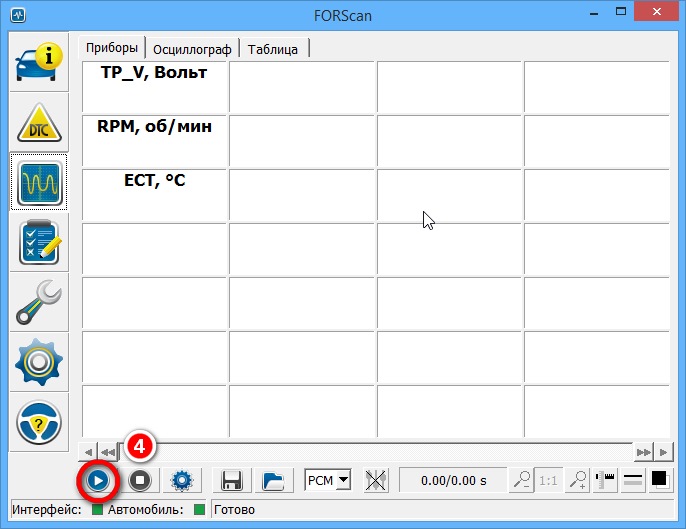This screenshot has width=686, height=529.
Task: Switch to the Осциллограф tab
Action: [x=192, y=49]
